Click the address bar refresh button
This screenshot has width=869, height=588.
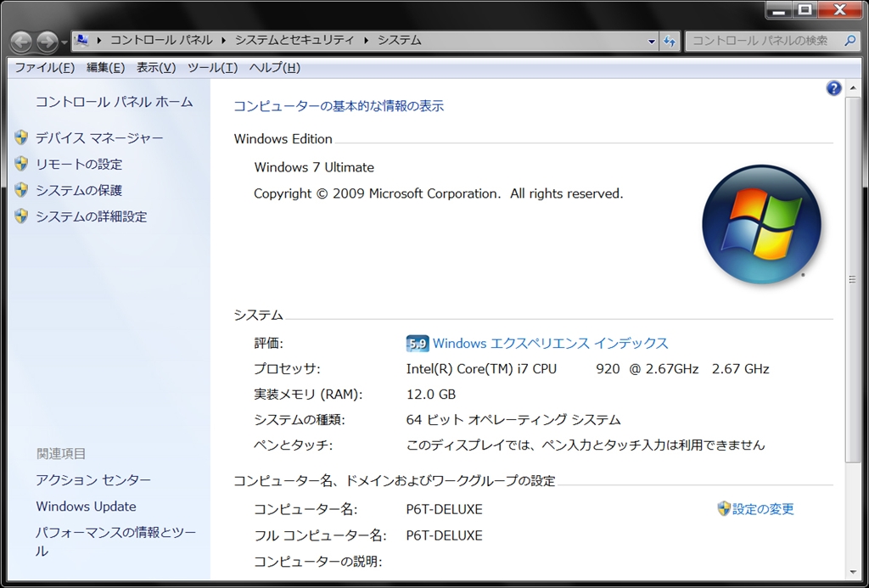coord(670,41)
